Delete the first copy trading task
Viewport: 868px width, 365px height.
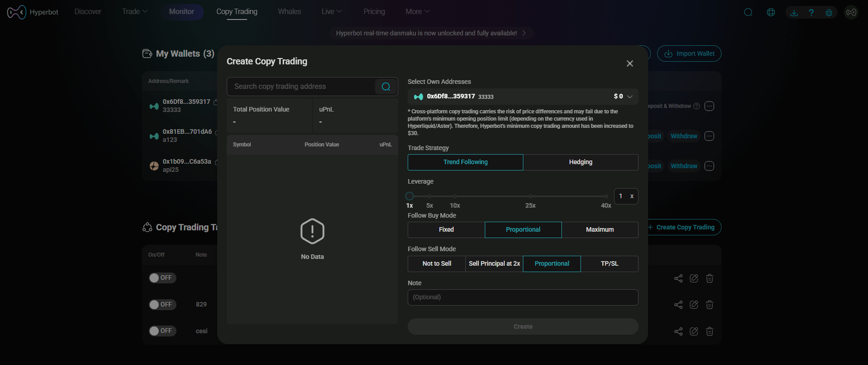tap(710, 278)
